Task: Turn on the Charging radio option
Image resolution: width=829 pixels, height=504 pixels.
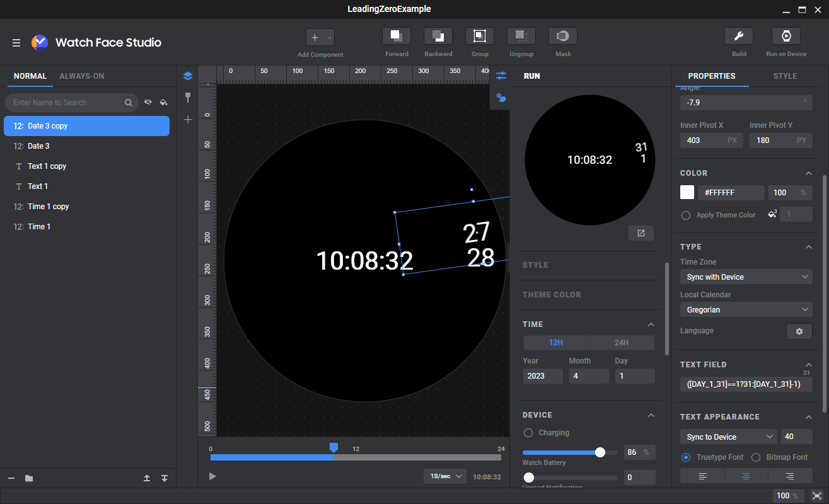Action: pos(528,433)
